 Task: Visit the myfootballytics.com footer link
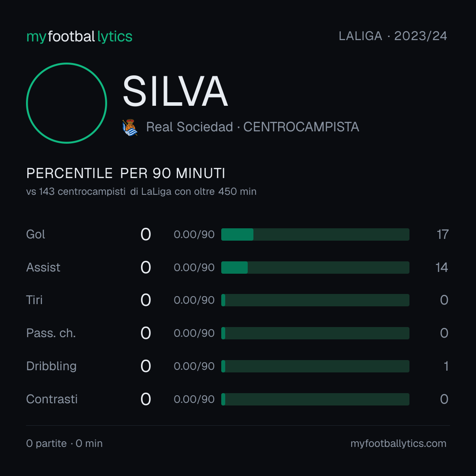tap(398, 443)
